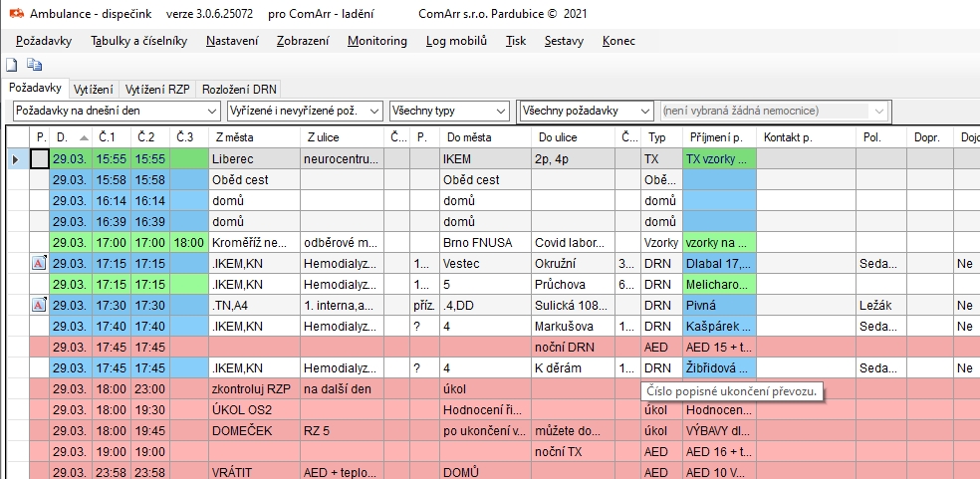The width and height of the screenshot is (980, 479).
Task: Click the Ambulance app icon in title bar
Action: (16, 14)
